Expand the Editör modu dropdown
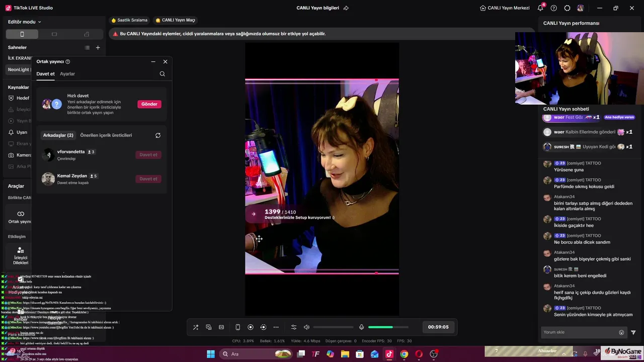This screenshot has height=362, width=644. point(25,22)
